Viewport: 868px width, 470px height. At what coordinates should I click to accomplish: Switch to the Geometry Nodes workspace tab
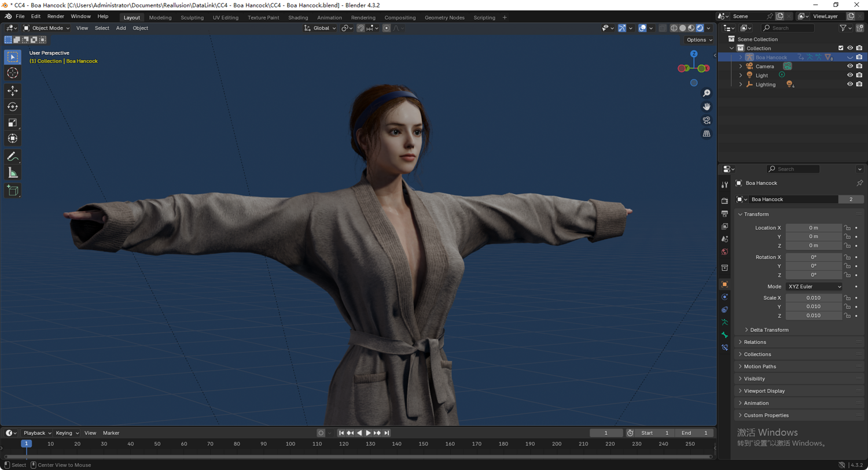click(x=444, y=17)
